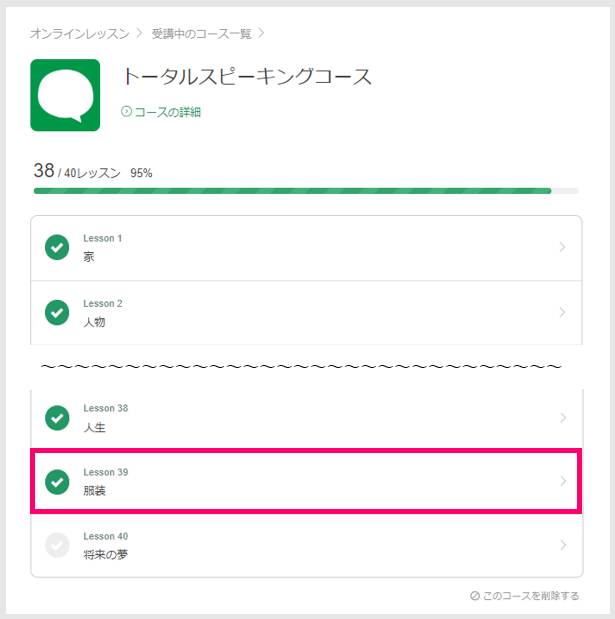Viewport: 615px width, 619px height.
Task: Click the green checkmark for Lesson 1
Action: pyautogui.click(x=57, y=247)
